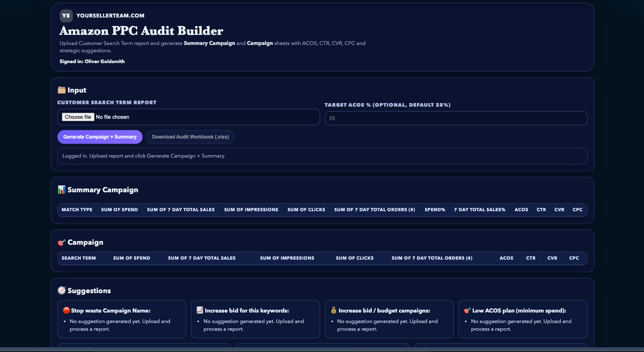Click 'Low ACOS plan (minimum spend):' card title
This screenshot has height=352, width=644.
point(519,310)
